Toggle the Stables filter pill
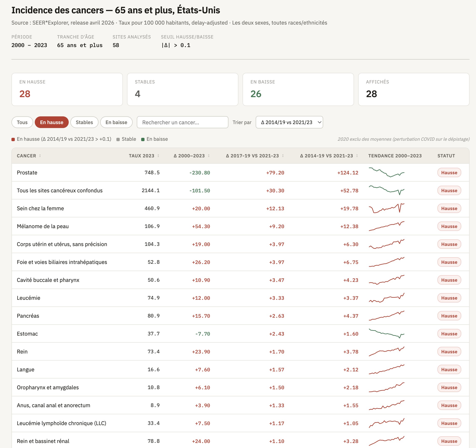Viewport: 476px width, 448px height. click(84, 122)
